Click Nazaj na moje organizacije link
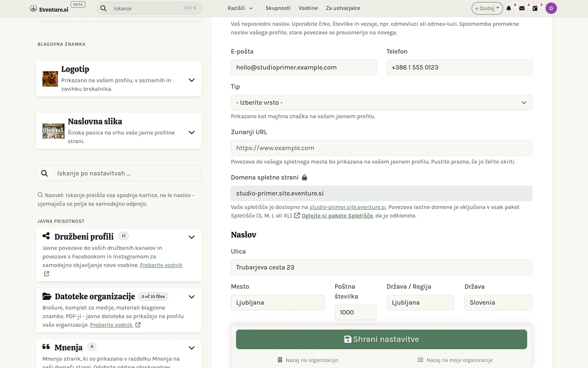The height and width of the screenshot is (368, 588). [x=455, y=360]
